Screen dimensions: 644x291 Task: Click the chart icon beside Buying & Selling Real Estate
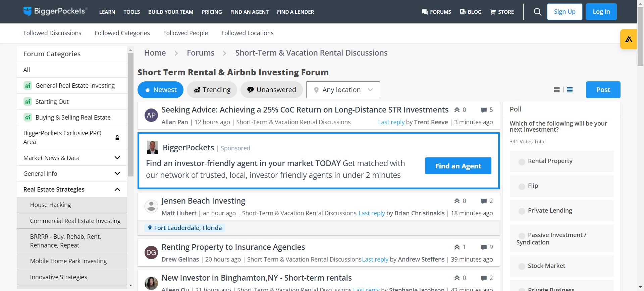pos(28,117)
